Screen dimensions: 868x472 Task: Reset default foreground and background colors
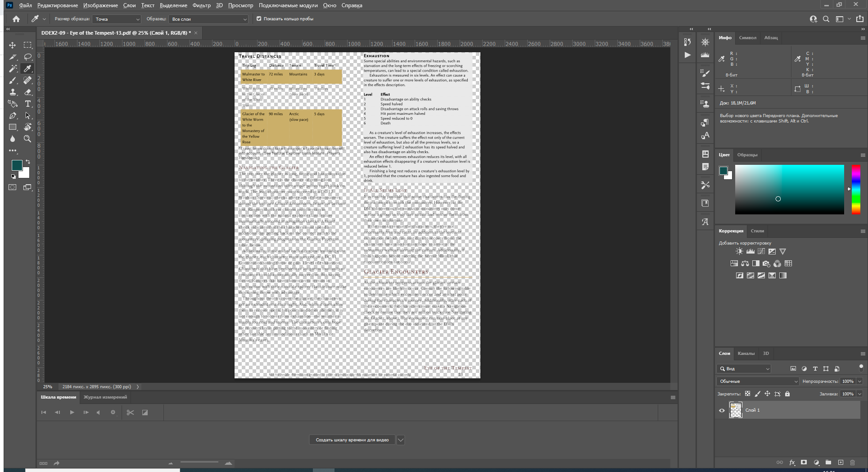[x=14, y=176]
